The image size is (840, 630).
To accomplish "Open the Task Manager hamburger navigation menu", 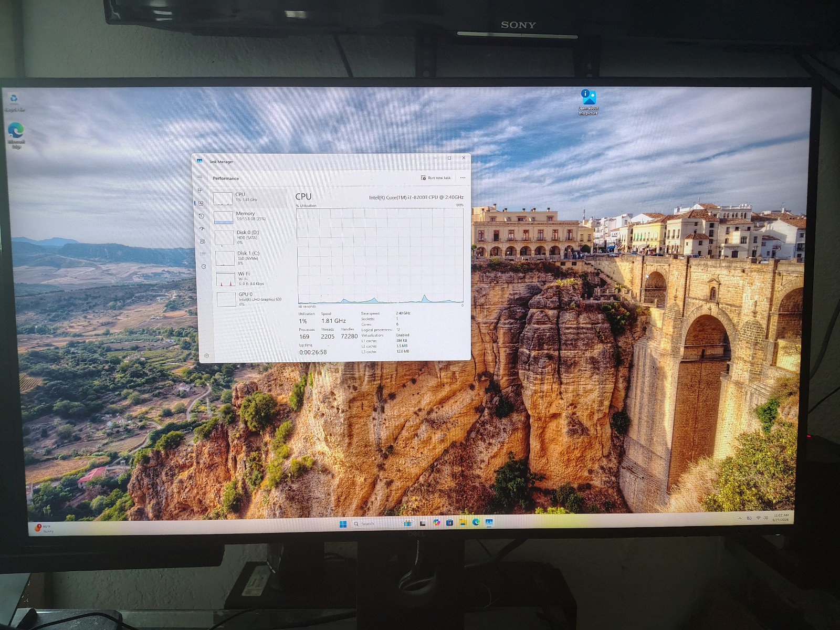I will click(199, 177).
